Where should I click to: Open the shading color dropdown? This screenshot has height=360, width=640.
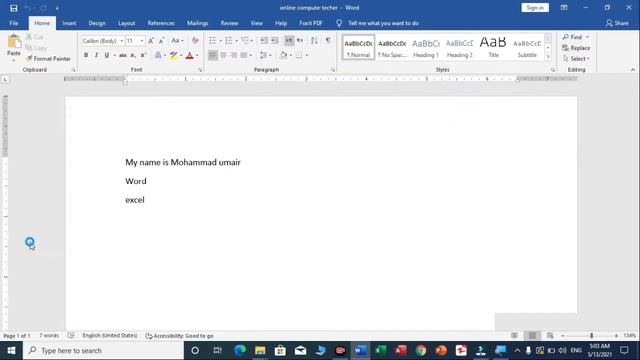tap(291, 55)
